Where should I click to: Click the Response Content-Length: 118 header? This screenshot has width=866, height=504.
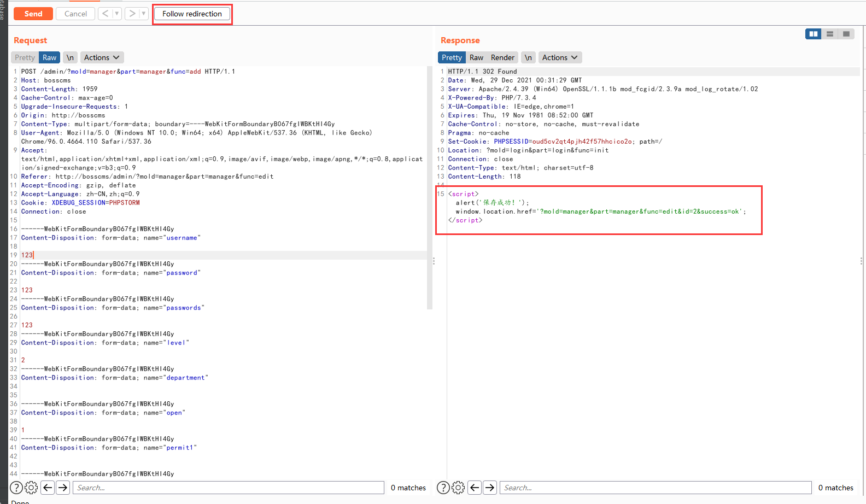(x=484, y=177)
